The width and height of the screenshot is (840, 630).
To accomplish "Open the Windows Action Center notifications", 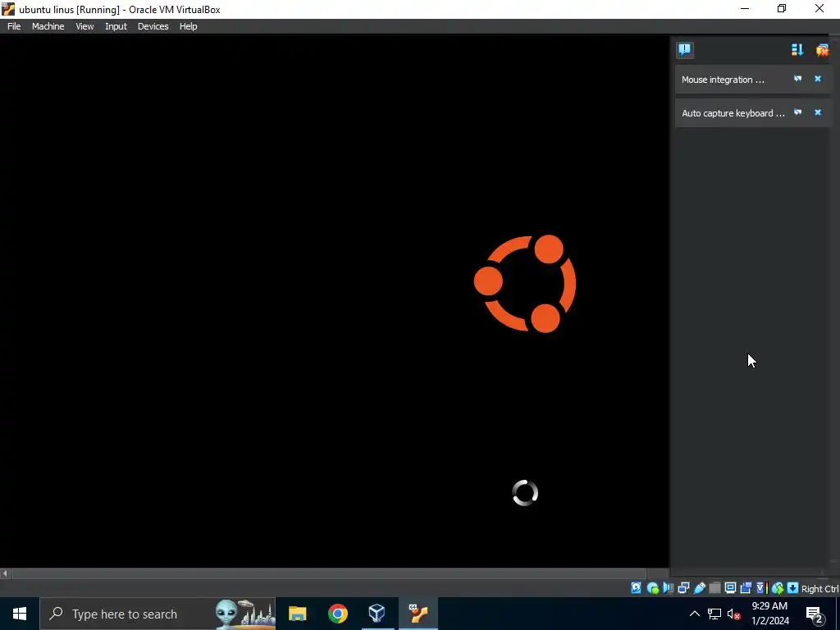I will pyautogui.click(x=814, y=614).
